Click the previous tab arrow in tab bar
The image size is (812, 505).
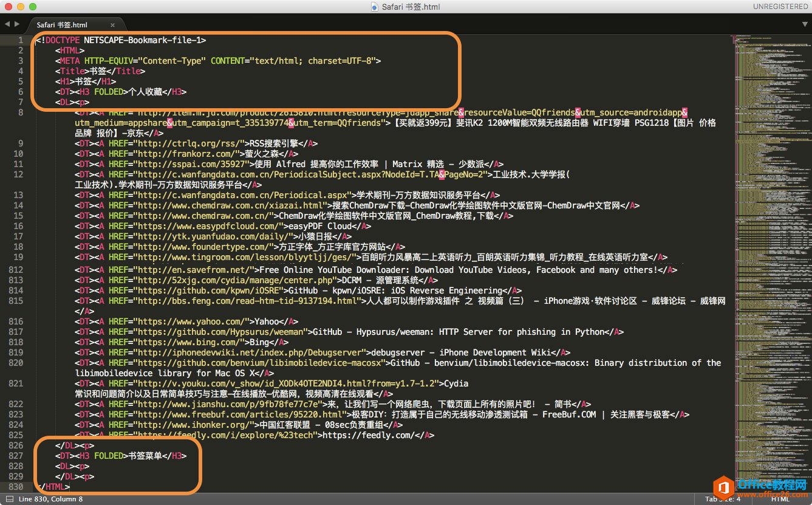coord(7,24)
